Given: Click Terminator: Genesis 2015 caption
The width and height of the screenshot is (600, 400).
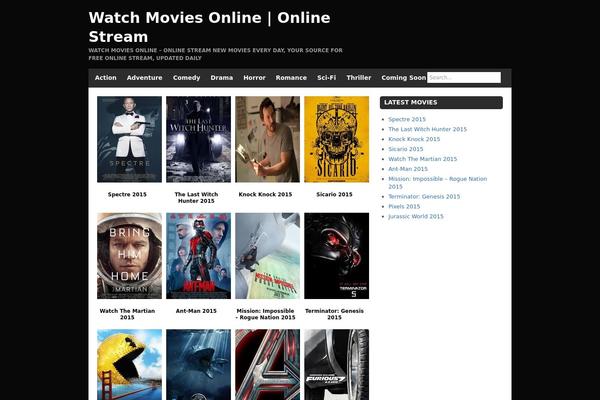Looking at the screenshot, I should click(334, 314).
